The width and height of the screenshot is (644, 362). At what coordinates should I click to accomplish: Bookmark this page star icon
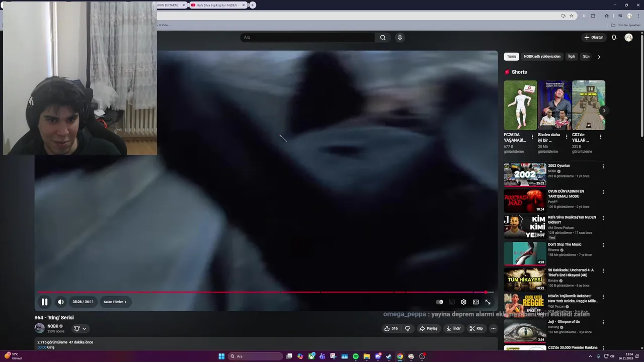point(571,16)
